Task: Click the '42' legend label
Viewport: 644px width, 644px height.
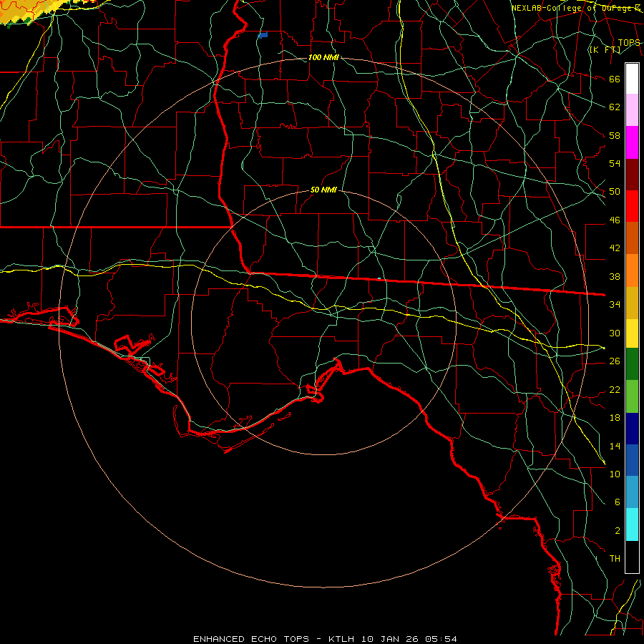Action: [x=615, y=248]
